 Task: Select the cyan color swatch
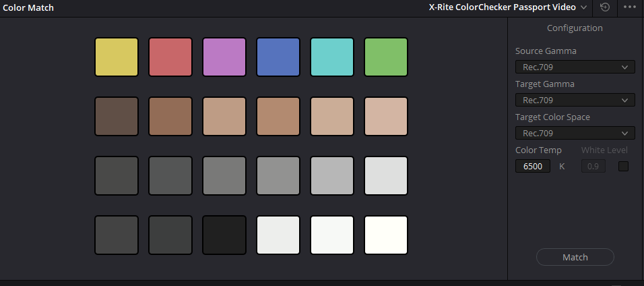(x=332, y=57)
